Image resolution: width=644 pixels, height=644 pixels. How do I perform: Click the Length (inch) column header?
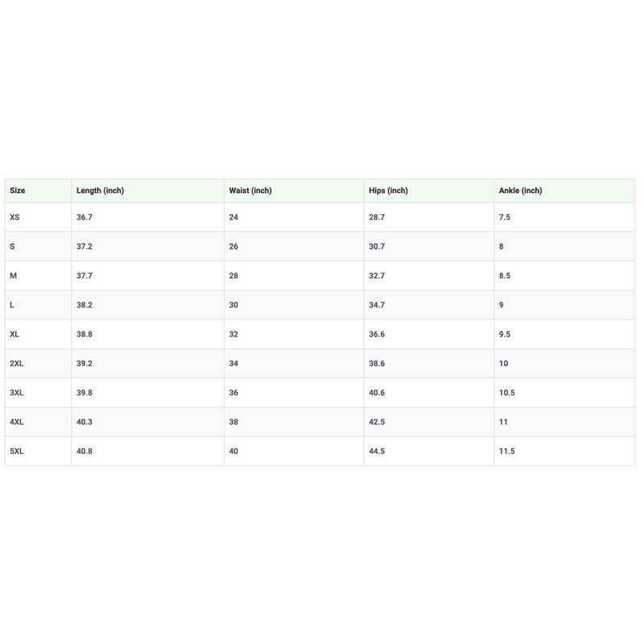point(100,191)
